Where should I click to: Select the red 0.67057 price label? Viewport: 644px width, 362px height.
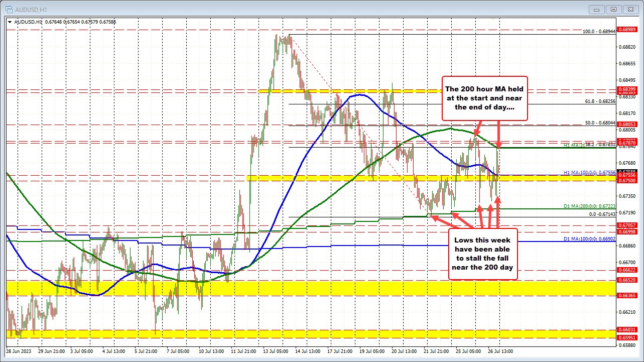click(628, 225)
